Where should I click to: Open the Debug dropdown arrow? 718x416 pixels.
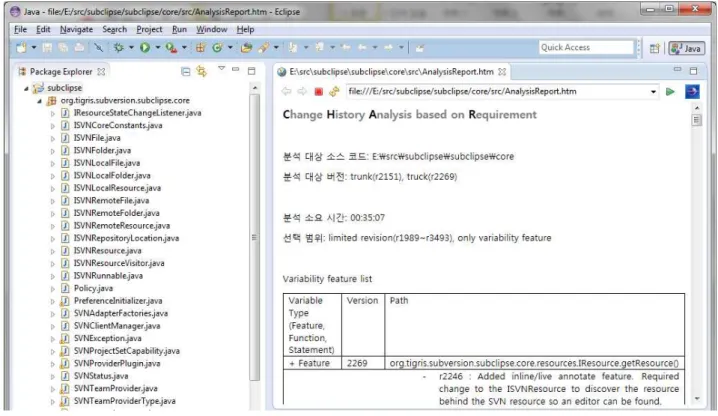click(x=131, y=47)
